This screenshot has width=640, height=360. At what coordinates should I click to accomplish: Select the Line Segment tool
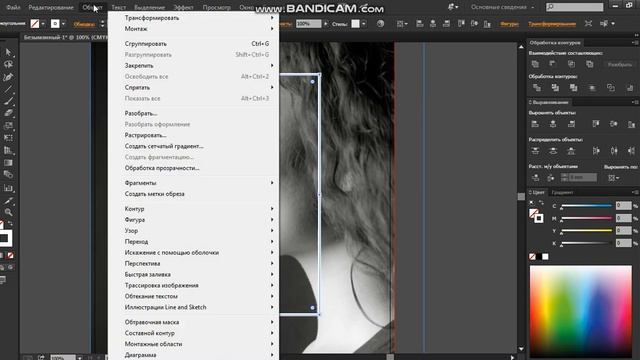(8, 89)
